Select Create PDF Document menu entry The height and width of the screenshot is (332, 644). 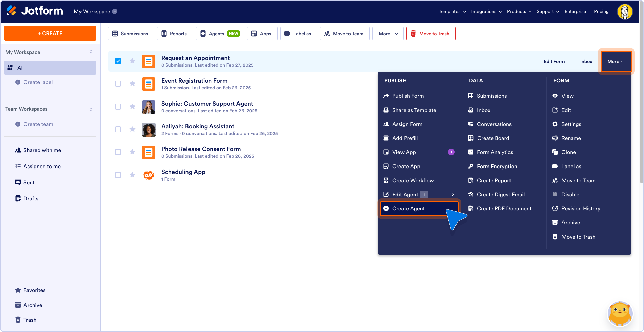[504, 208]
